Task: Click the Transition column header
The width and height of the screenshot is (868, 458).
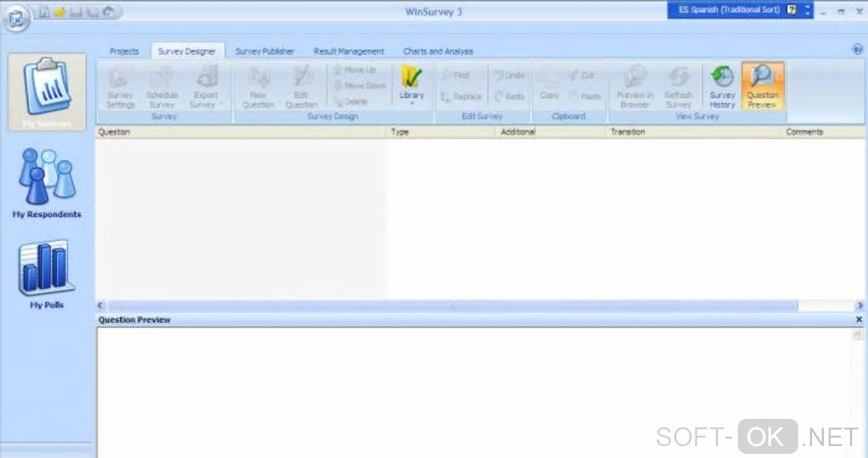Action: click(x=694, y=132)
